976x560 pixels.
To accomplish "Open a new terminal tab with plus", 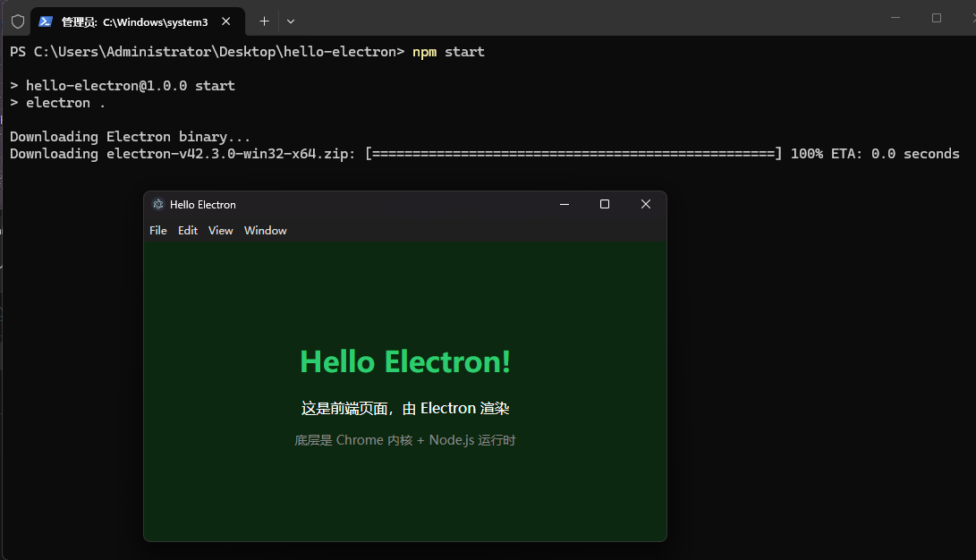I will click(264, 21).
